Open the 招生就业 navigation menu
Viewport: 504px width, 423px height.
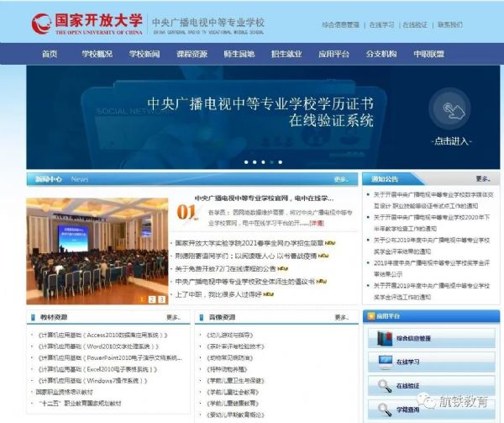point(286,54)
